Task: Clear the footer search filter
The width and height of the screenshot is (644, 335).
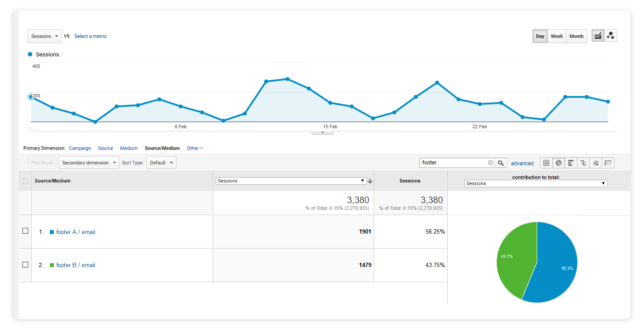Action: (x=490, y=163)
